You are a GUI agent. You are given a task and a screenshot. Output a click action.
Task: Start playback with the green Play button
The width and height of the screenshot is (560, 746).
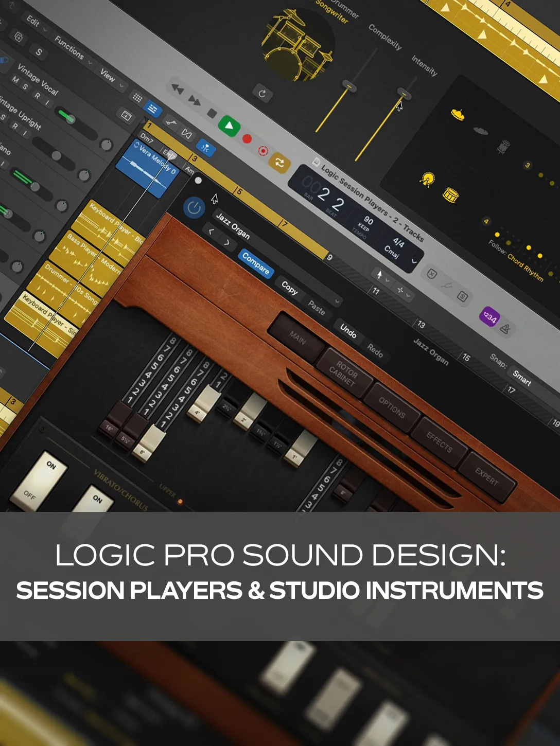229,126
